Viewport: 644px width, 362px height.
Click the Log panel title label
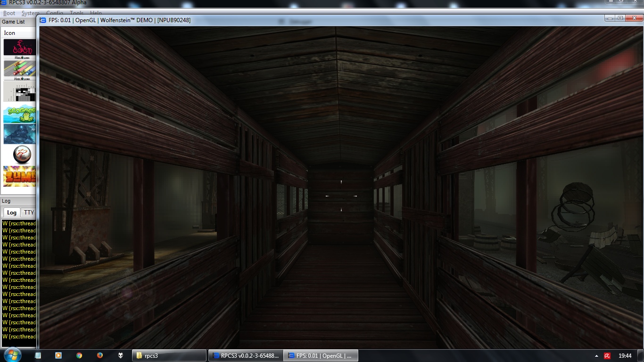tap(6, 201)
